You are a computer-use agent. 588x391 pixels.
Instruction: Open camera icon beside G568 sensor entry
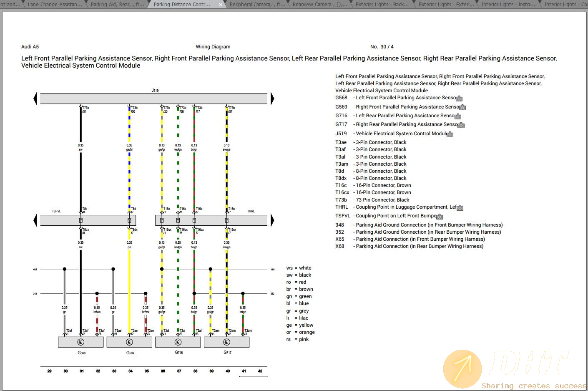[459, 98]
